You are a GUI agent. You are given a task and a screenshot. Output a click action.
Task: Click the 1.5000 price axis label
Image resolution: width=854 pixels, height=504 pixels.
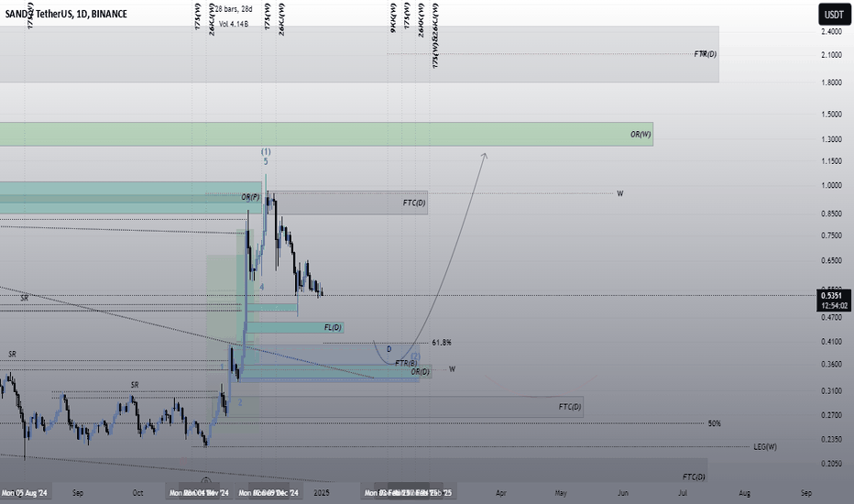tap(831, 115)
